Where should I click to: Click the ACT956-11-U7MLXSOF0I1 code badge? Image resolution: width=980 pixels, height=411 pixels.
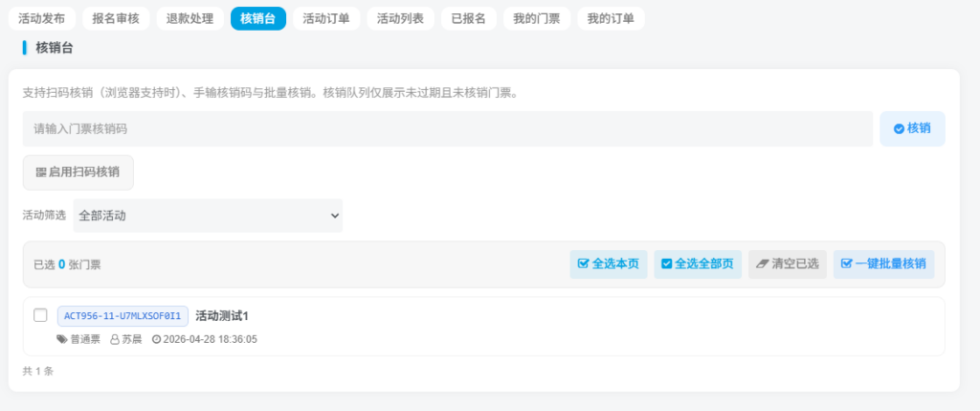click(122, 316)
